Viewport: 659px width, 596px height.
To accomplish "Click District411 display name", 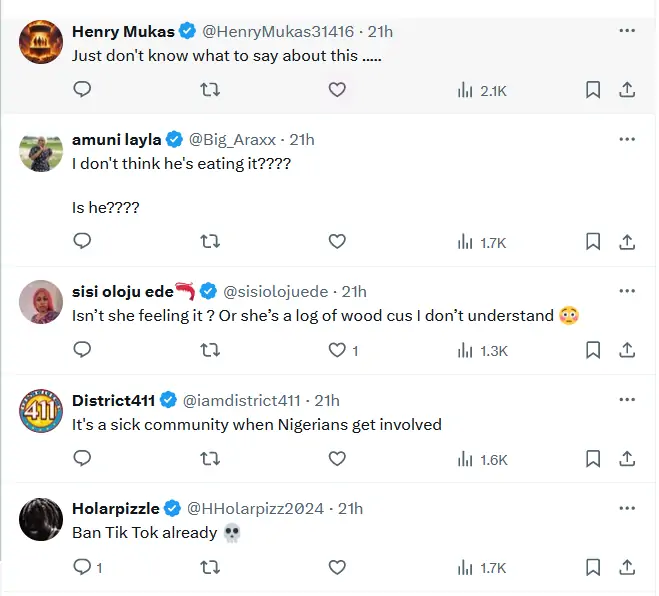I will pos(113,400).
